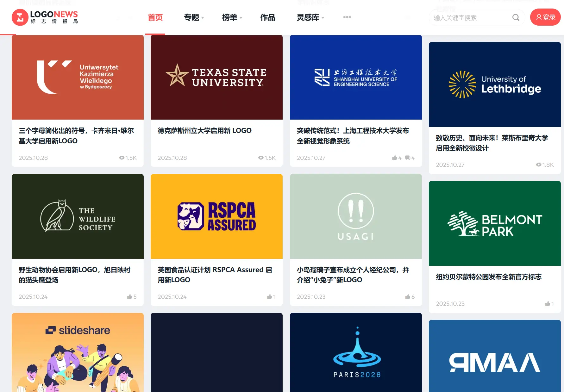This screenshot has height=392, width=564.
Task: Click the search magnifier icon
Action: tap(516, 17)
